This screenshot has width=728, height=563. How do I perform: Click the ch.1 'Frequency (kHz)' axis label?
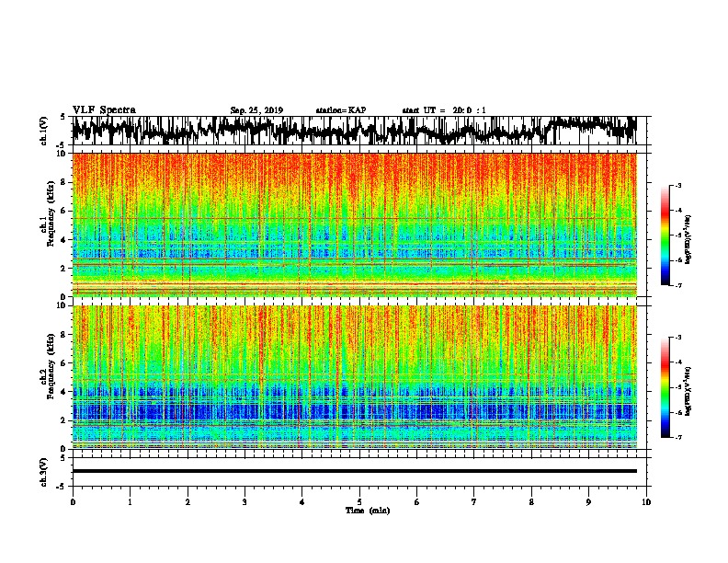pos(51,214)
